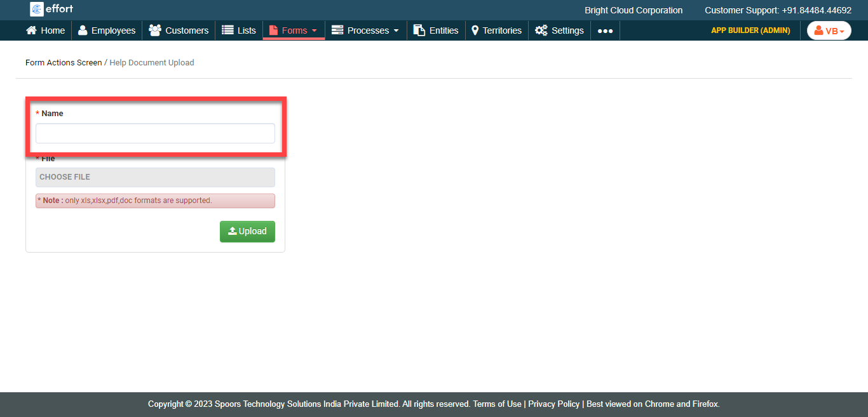868x417 pixels.
Task: Open the Privacy Policy link
Action: pyautogui.click(x=553, y=404)
